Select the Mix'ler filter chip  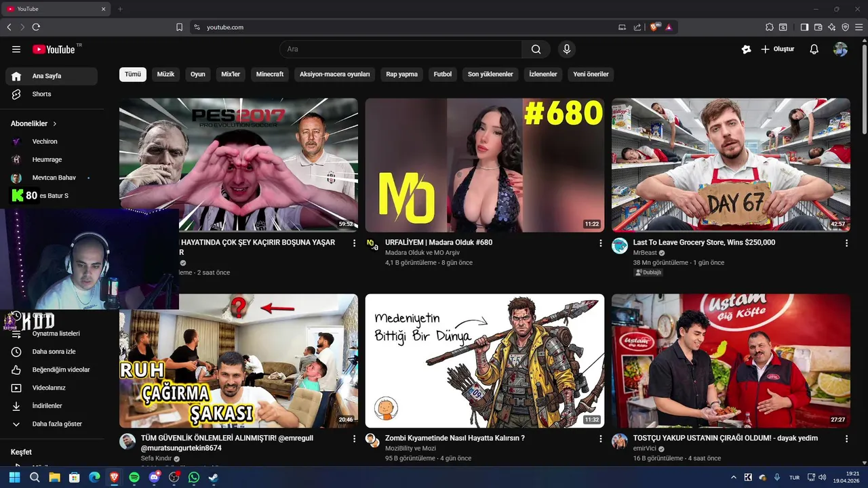pos(231,74)
